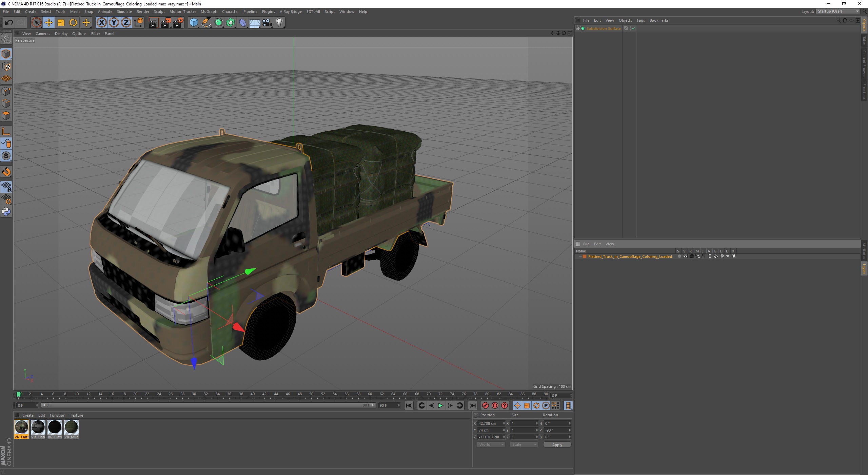Toggle Autokeying button
Screen dimensions: 868x475
495,405
